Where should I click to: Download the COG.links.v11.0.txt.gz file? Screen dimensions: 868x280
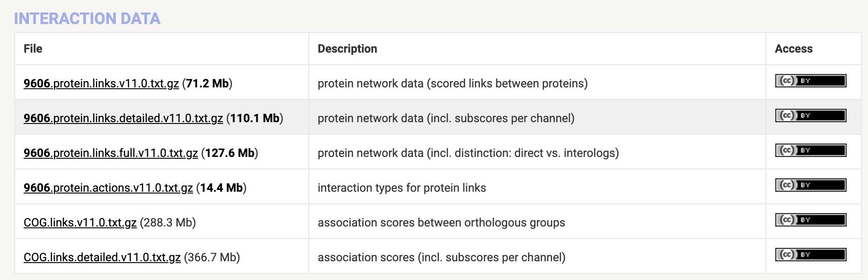coord(80,222)
